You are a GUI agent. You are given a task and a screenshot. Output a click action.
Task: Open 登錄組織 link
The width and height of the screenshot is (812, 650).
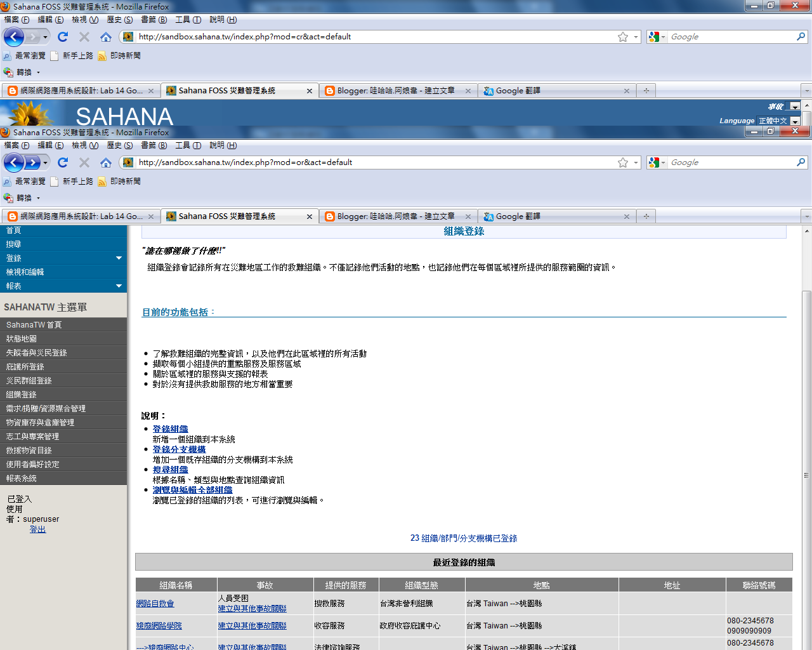tap(170, 429)
